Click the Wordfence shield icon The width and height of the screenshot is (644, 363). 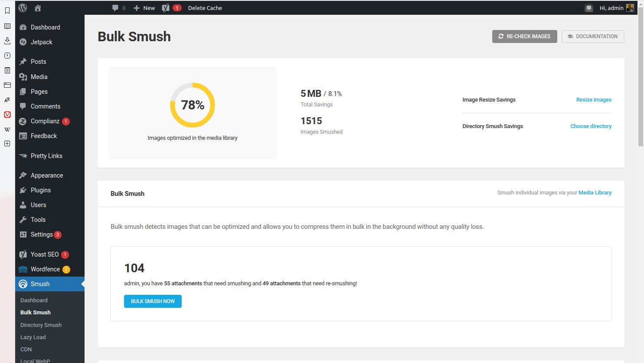coord(23,269)
